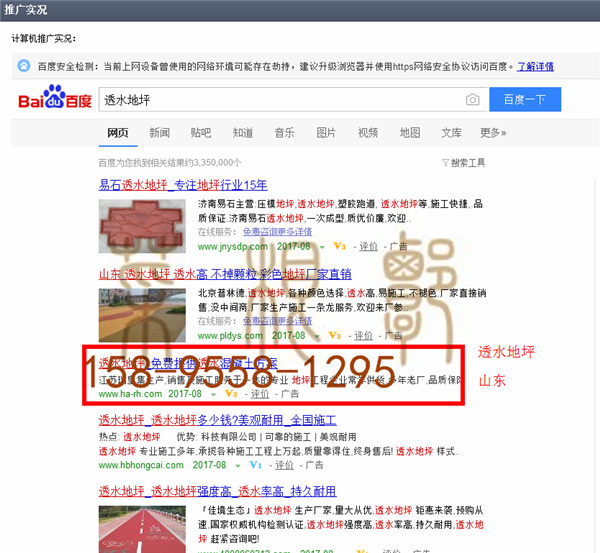
Task: Open result 透水地坪强度高_透水率高_持久耐用
Action: [217, 491]
